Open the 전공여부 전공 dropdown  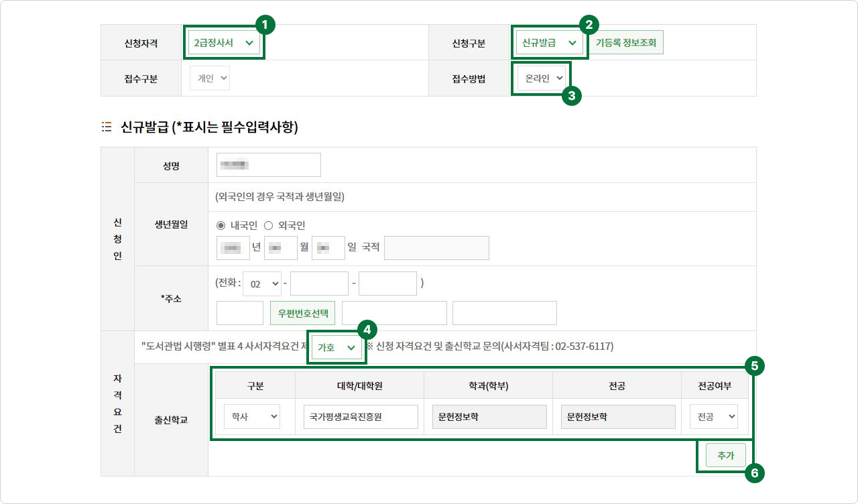click(714, 417)
